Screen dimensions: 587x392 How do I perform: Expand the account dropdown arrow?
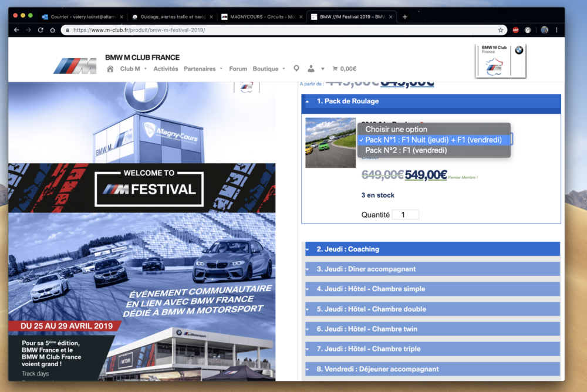(323, 69)
